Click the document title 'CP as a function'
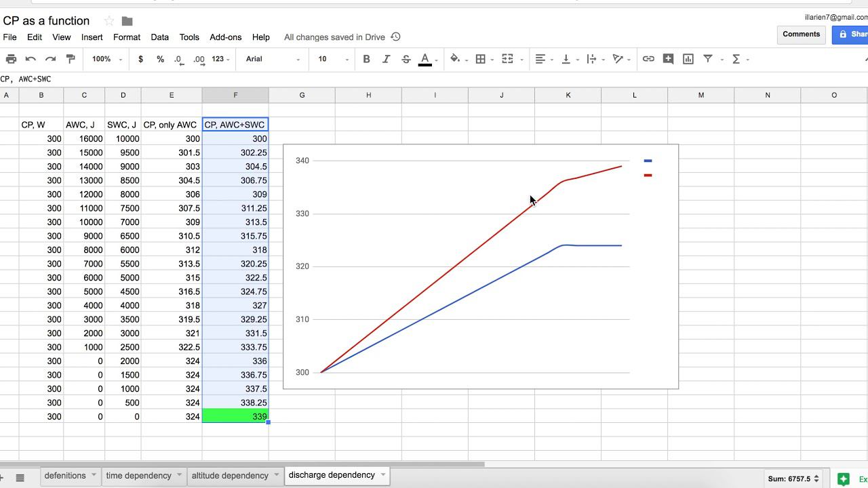The width and height of the screenshot is (868, 488). pyautogui.click(x=46, y=21)
